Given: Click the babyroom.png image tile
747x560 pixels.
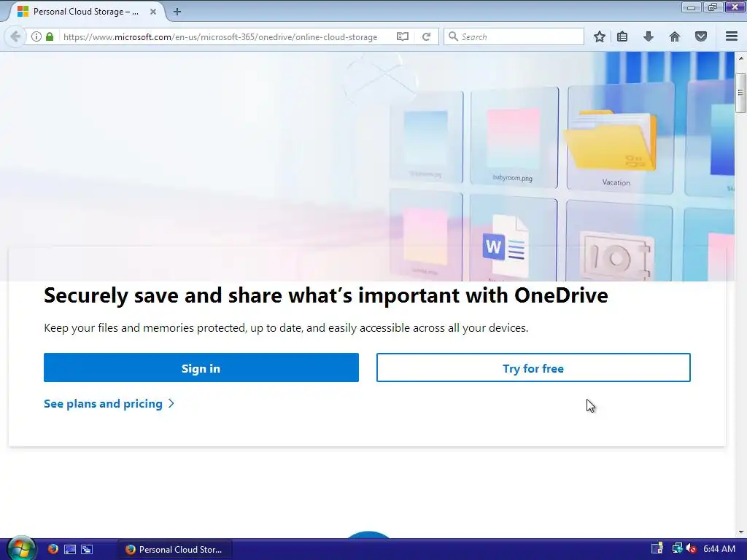Looking at the screenshot, I should click(x=513, y=137).
